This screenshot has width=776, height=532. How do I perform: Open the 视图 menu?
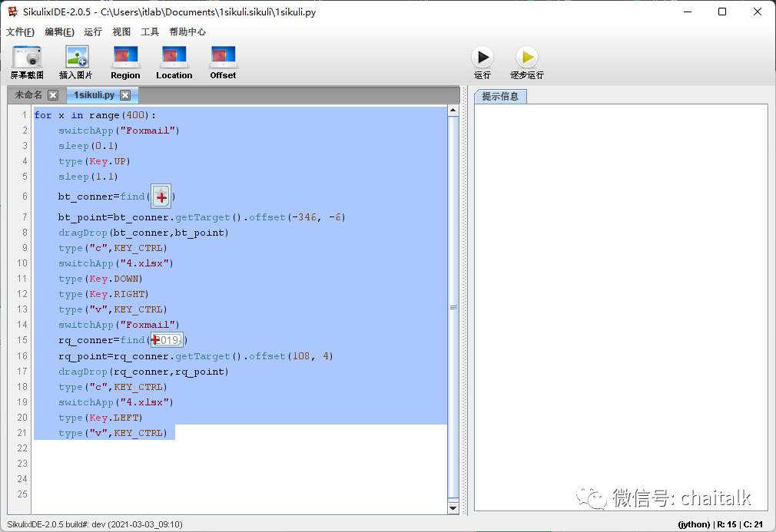[121, 32]
